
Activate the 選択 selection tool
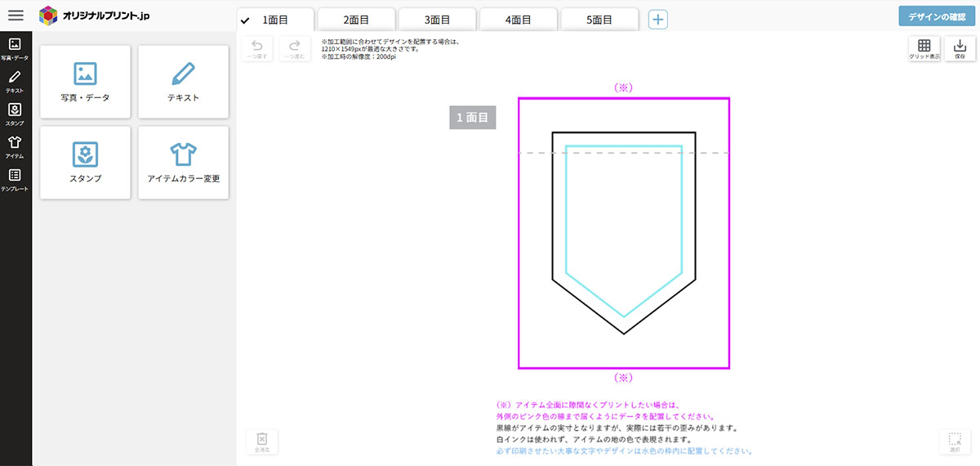click(x=955, y=442)
